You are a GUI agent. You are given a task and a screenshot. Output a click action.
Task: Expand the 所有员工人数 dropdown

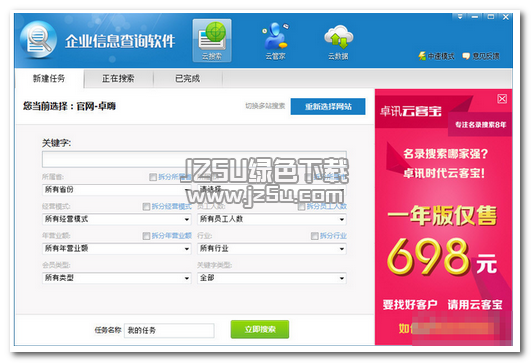[272, 219]
